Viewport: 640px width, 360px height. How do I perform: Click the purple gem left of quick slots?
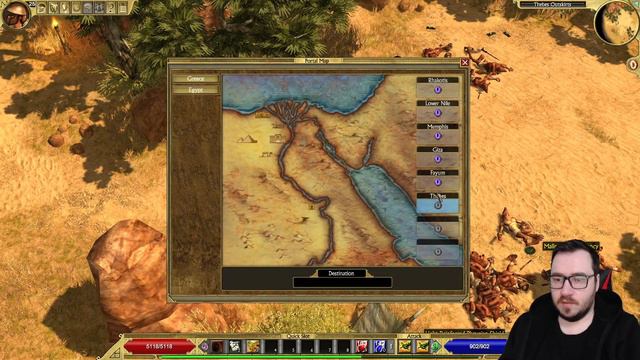[x=204, y=347]
